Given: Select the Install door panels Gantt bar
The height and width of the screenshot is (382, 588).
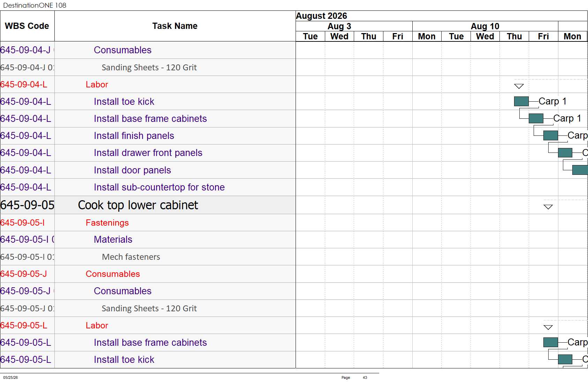Looking at the screenshot, I should pyautogui.click(x=580, y=170).
